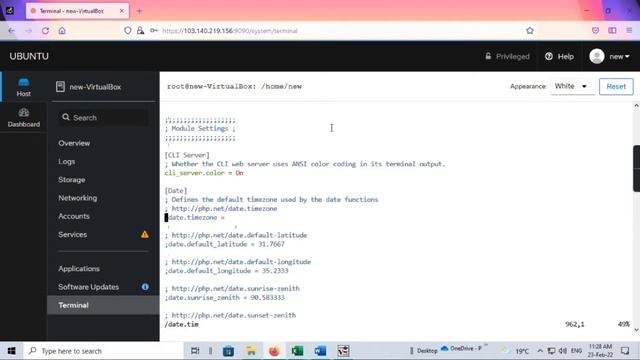Click the shield tracking protection icon
Image resolution: width=640 pixels, height=360 pixels.
click(x=128, y=31)
